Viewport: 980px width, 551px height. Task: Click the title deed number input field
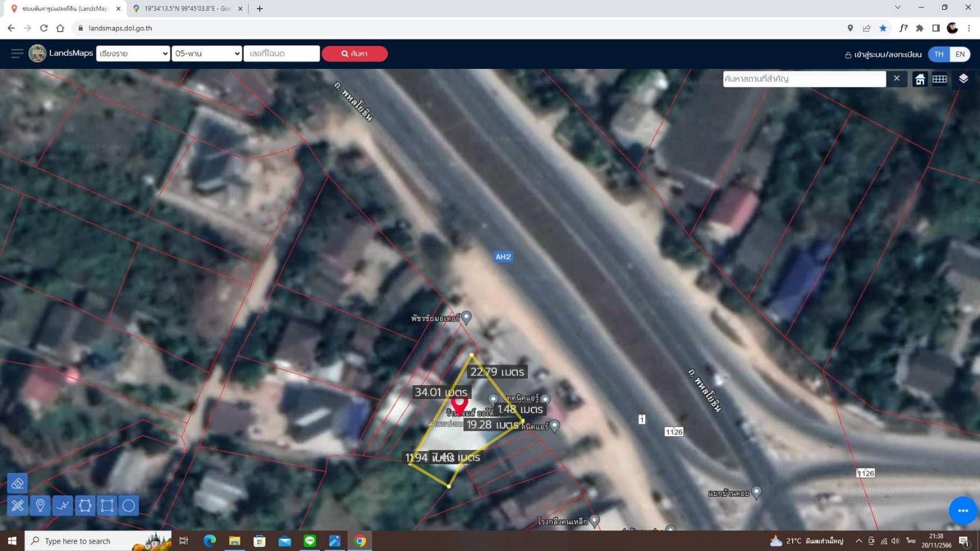click(281, 53)
